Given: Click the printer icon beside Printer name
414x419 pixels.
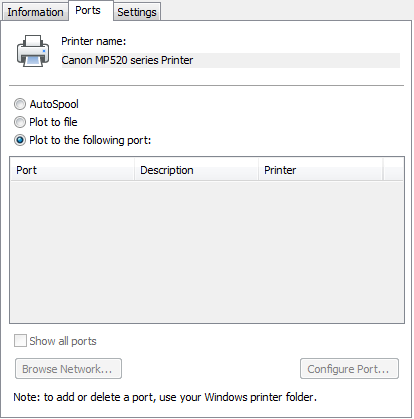Looking at the screenshot, I should point(33,51).
